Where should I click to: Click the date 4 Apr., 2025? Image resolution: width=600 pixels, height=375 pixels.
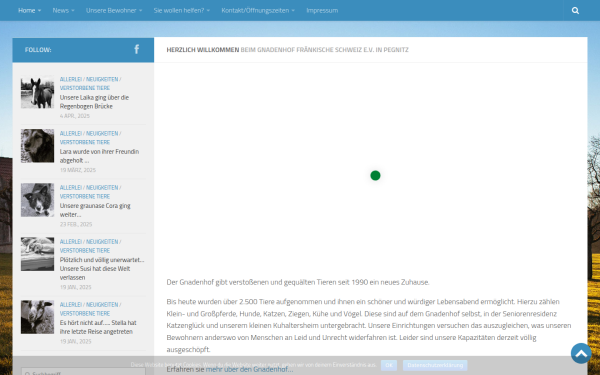click(x=75, y=116)
